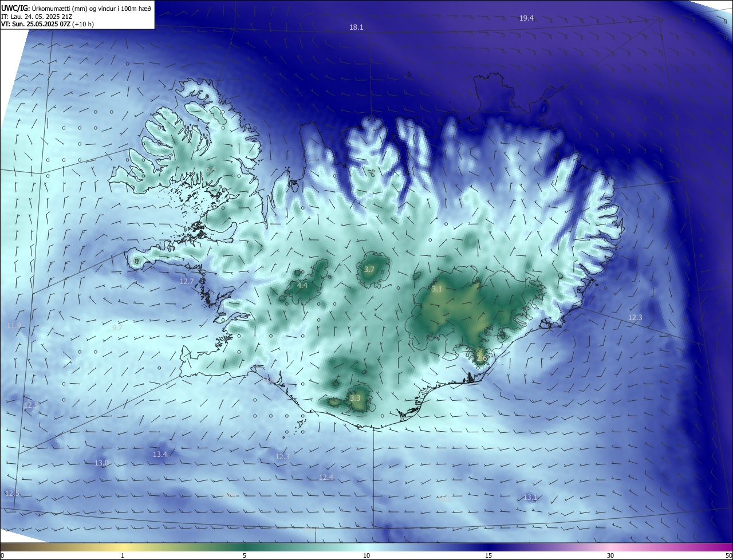This screenshot has height=560, width=733.
Task: Select the 9.7 value label
Action: pyautogui.click(x=117, y=328)
